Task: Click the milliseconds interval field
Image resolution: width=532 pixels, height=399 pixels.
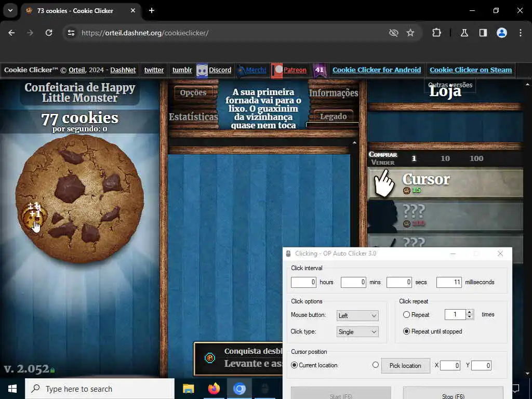Action: (449, 282)
